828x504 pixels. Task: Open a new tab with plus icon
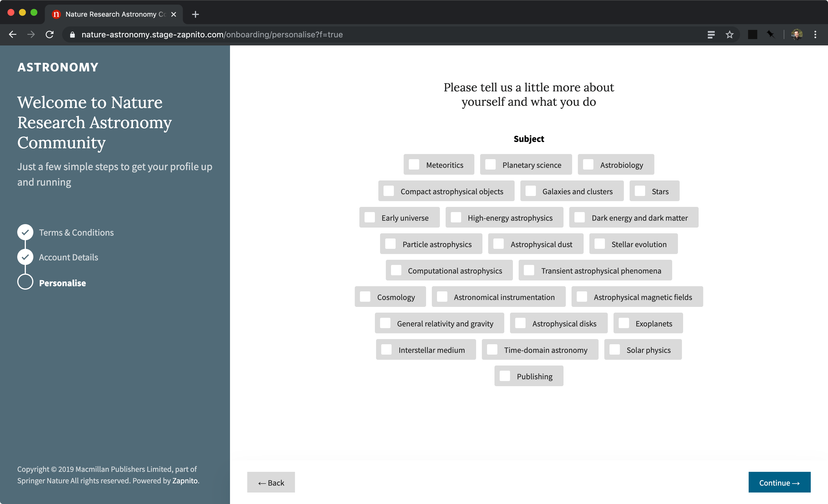195,14
